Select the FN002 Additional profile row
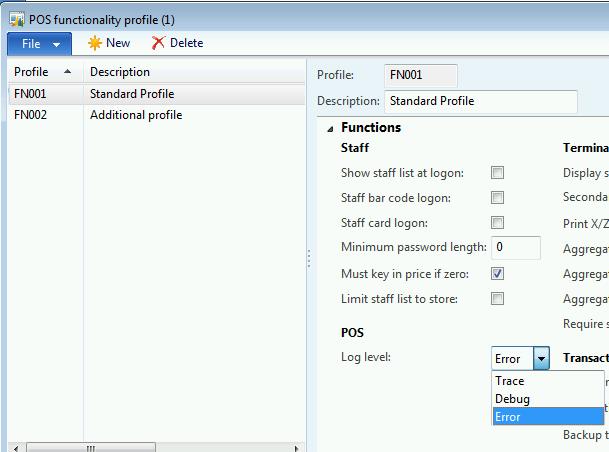Screen dimensions: 609x452 click(x=135, y=115)
